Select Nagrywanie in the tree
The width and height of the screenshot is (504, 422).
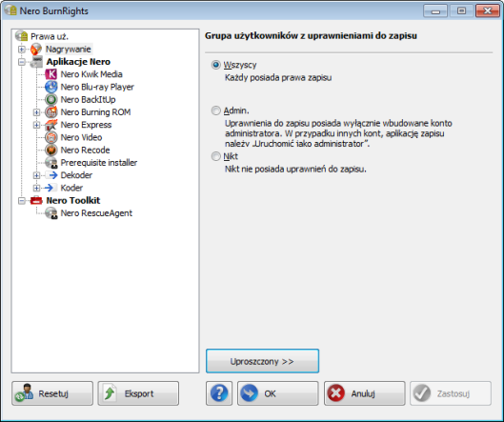coord(69,50)
